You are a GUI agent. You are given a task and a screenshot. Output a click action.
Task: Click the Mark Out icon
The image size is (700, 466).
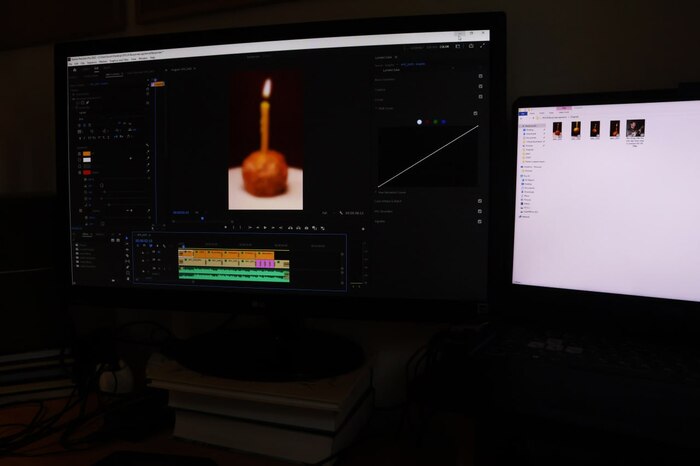click(x=240, y=228)
